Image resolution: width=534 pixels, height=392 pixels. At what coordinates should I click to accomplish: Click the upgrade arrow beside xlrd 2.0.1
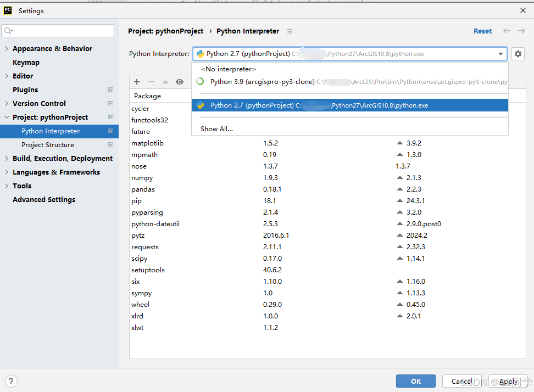tap(400, 316)
